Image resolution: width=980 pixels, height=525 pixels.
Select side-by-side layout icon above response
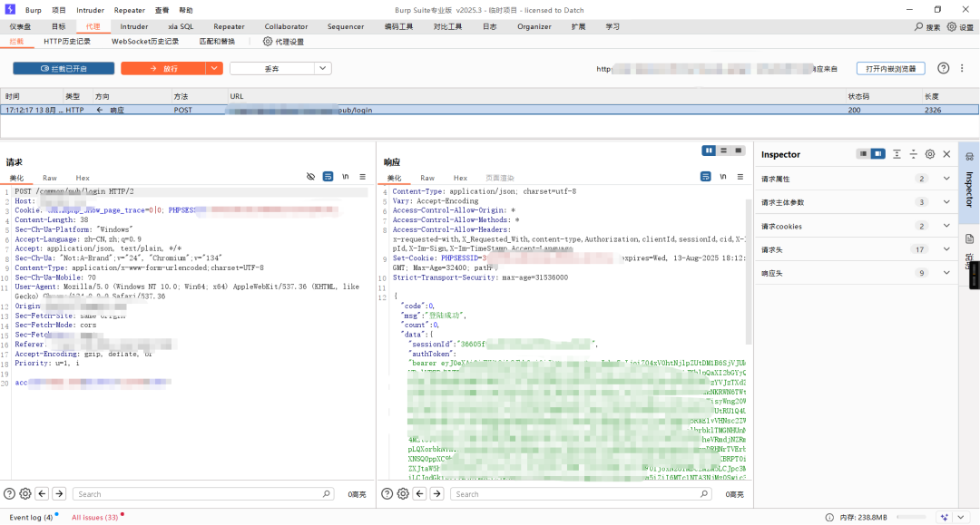[x=708, y=151]
